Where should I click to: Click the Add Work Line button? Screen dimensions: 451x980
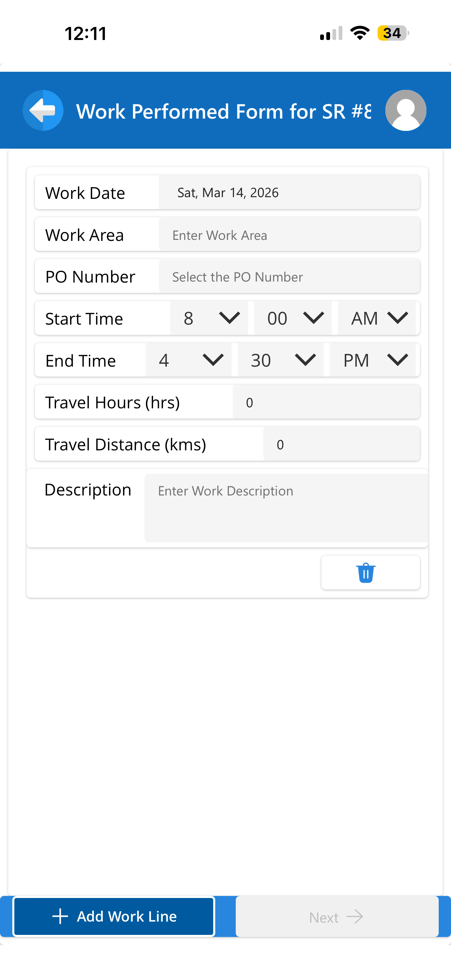pyautogui.click(x=114, y=916)
